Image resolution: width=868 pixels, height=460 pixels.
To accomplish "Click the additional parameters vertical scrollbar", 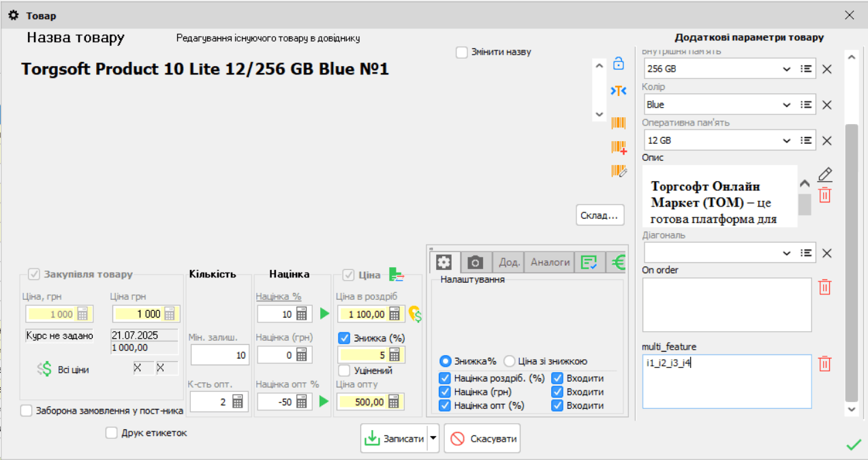I will coord(851,259).
